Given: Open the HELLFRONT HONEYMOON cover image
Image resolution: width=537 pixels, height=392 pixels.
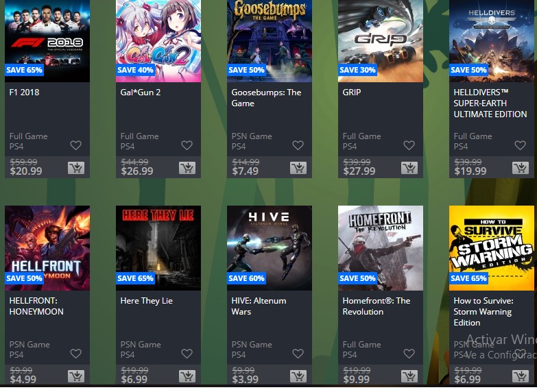Looking at the screenshot, I should point(47,248).
